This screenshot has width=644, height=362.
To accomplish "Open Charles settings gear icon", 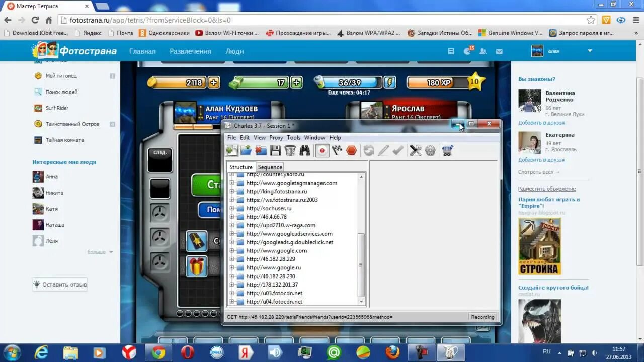I will point(430,150).
